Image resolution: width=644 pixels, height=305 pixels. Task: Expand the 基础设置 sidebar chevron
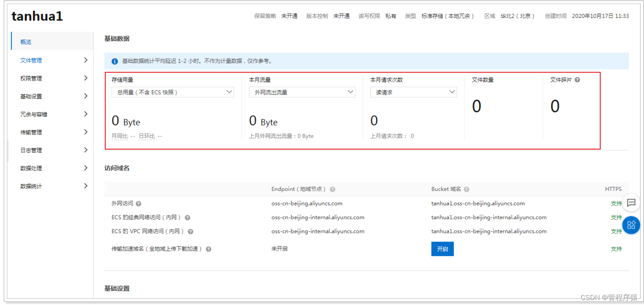[x=86, y=96]
